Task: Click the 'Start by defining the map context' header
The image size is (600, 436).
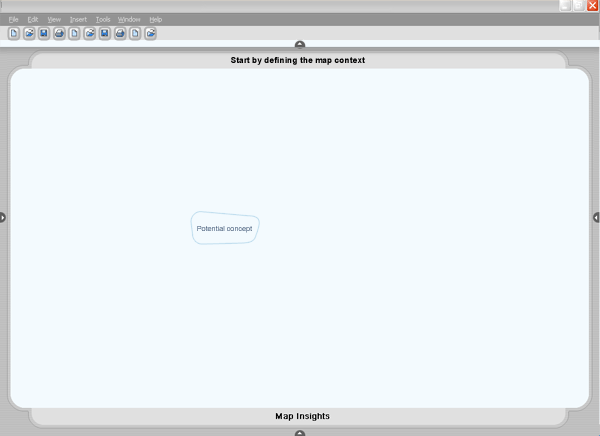Action: pyautogui.click(x=298, y=60)
